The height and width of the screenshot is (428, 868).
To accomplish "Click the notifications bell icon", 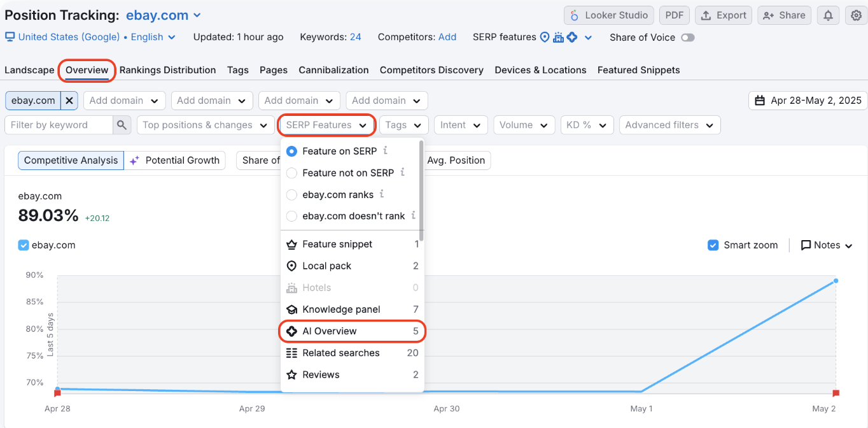I will tap(828, 16).
